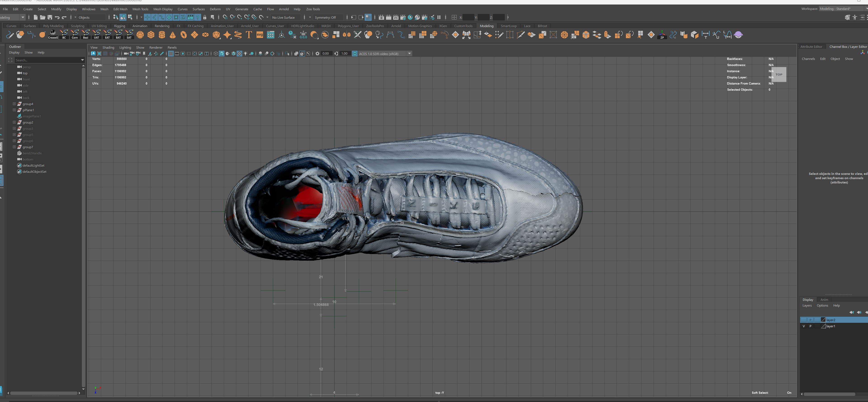Open the Channels menu in Channel Box

click(808, 59)
